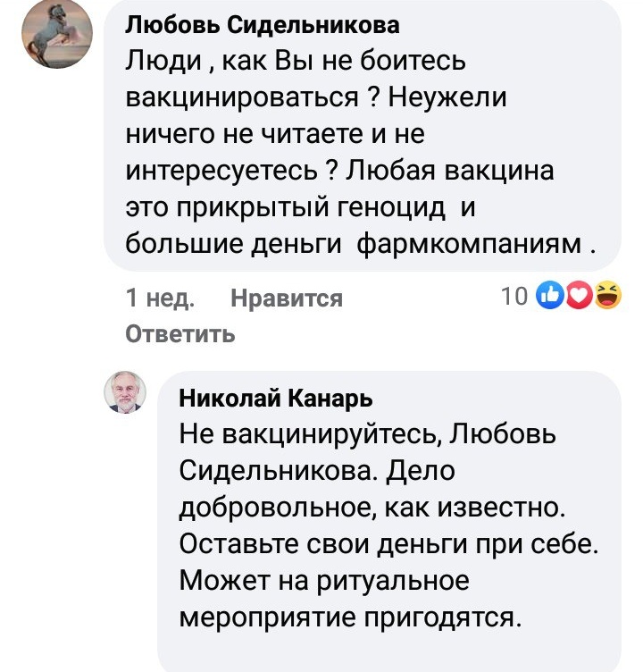Click the "1 нед." comment timestamp
This screenshot has height=672, width=643.
161,298
